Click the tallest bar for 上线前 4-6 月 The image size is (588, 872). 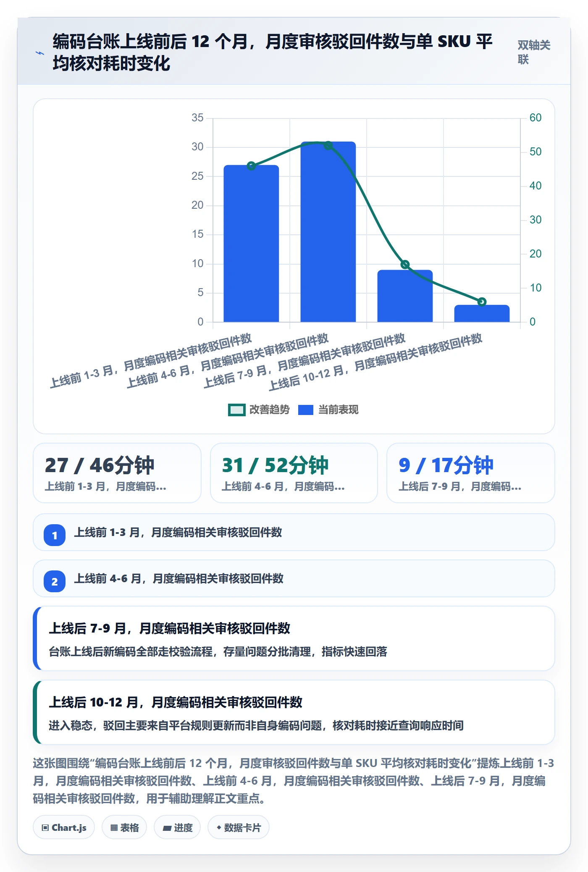328,232
